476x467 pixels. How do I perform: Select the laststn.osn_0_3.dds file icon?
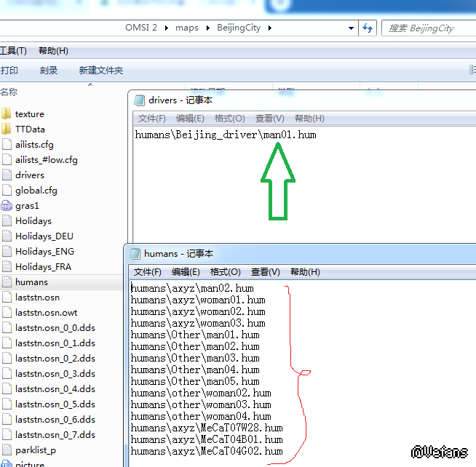[x=7, y=374]
